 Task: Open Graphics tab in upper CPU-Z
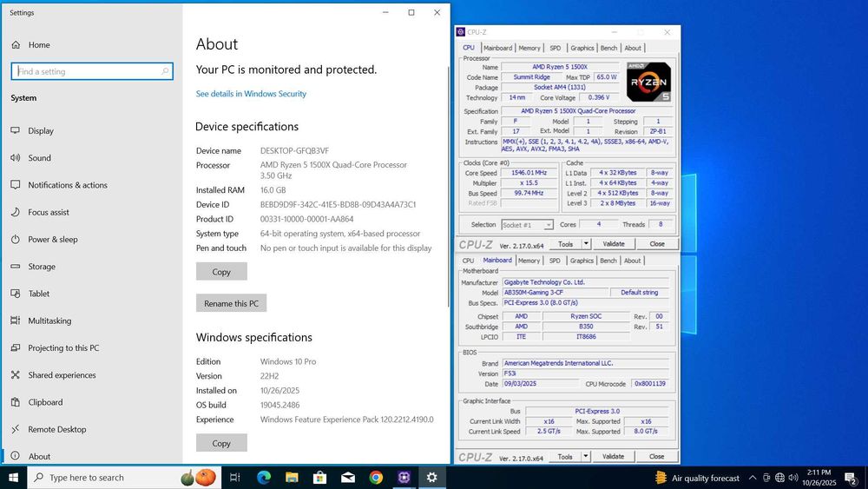582,48
